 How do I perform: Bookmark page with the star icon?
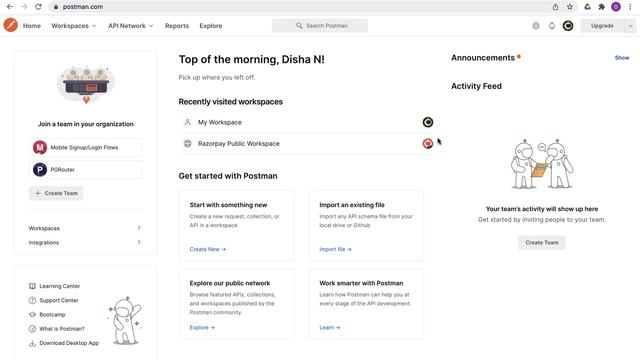570,7
